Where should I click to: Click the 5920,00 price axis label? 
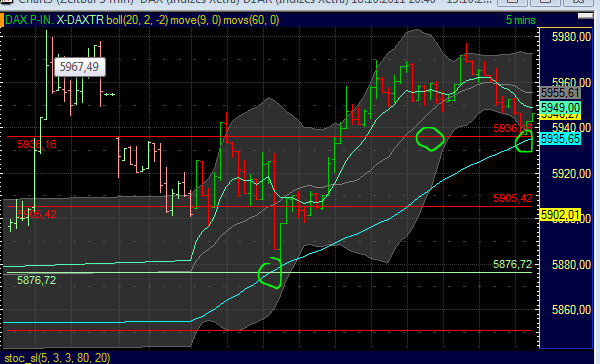coord(571,174)
